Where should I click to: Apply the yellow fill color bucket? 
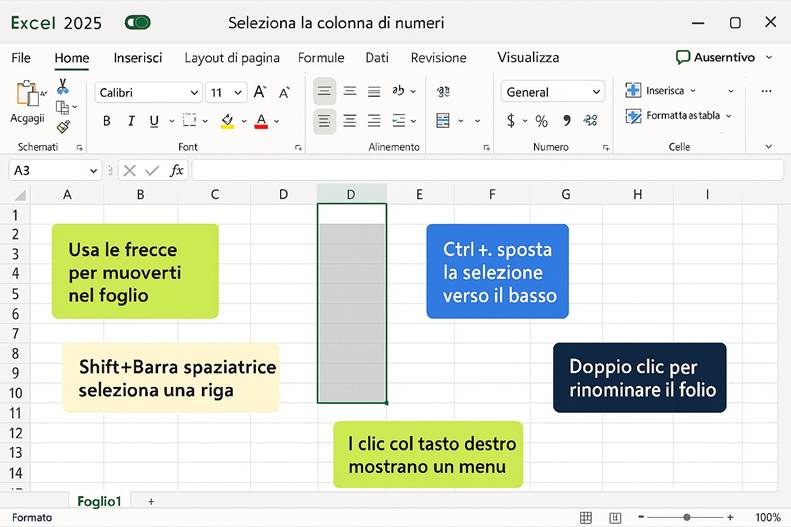point(228,121)
